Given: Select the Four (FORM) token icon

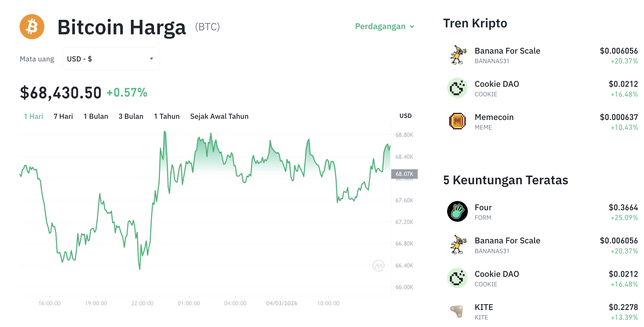Looking at the screenshot, I should [457, 211].
